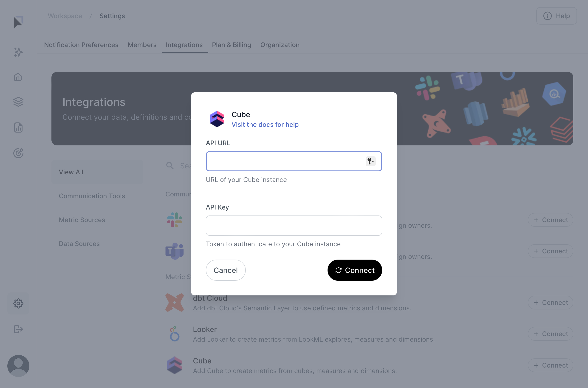Cancel the Cube connection dialog
The image size is (588, 388).
click(226, 270)
